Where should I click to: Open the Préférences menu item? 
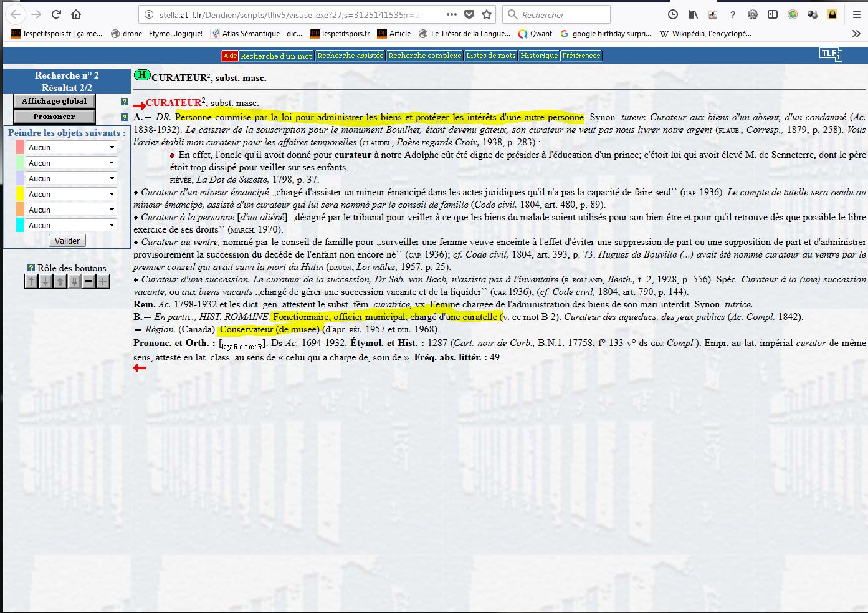coord(581,56)
